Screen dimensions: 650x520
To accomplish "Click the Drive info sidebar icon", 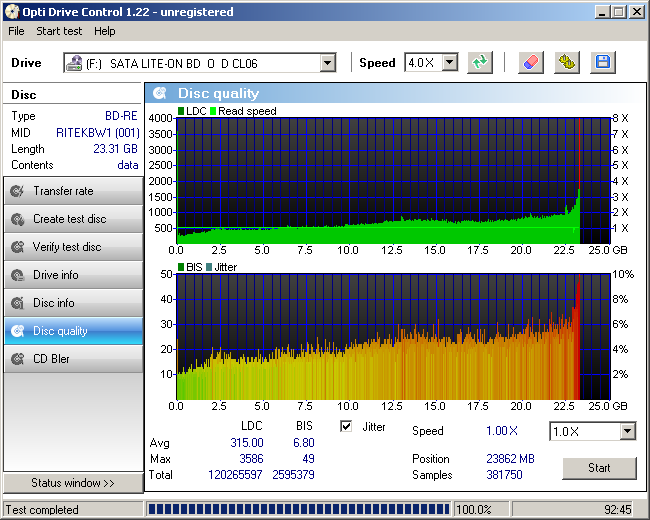I will [x=17, y=275].
